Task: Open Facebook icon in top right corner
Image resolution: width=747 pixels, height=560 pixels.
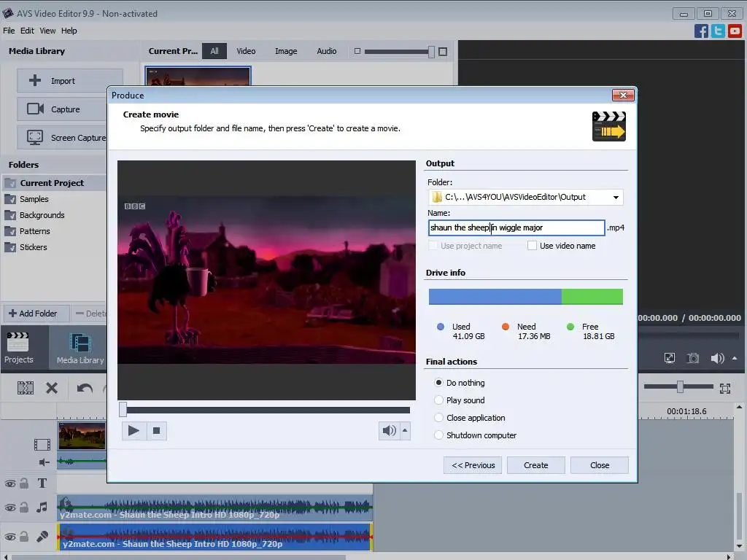Action: coord(701,31)
